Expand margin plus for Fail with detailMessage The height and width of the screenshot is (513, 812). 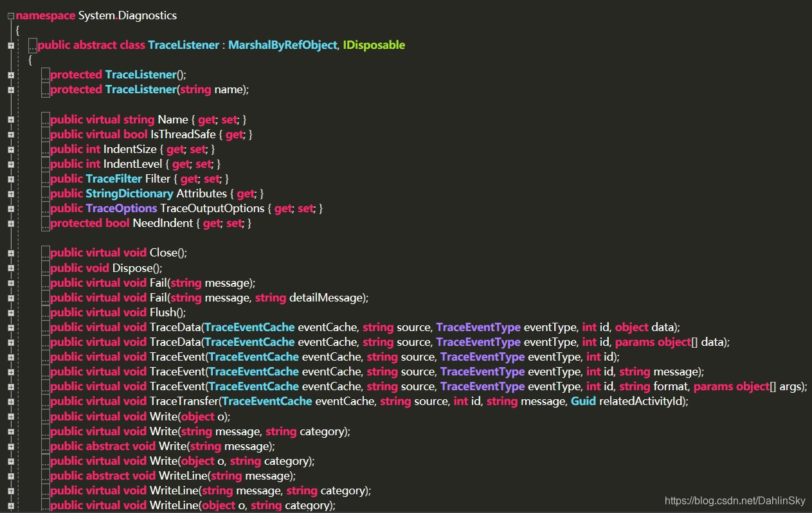pos(11,298)
